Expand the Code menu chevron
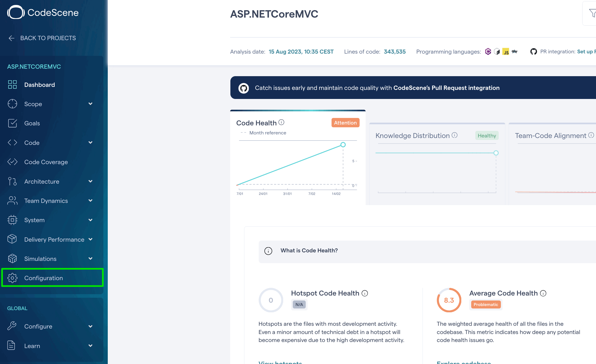 coord(90,143)
